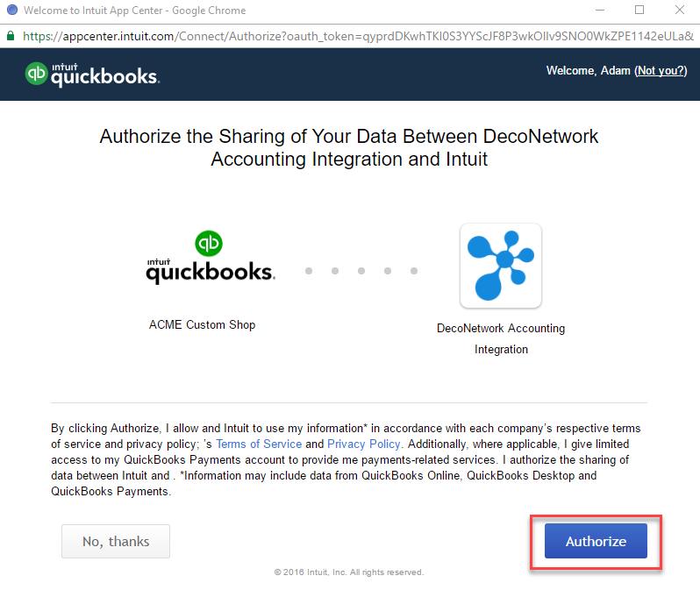
Task: Click the Not you? link
Action: pyautogui.click(x=661, y=70)
